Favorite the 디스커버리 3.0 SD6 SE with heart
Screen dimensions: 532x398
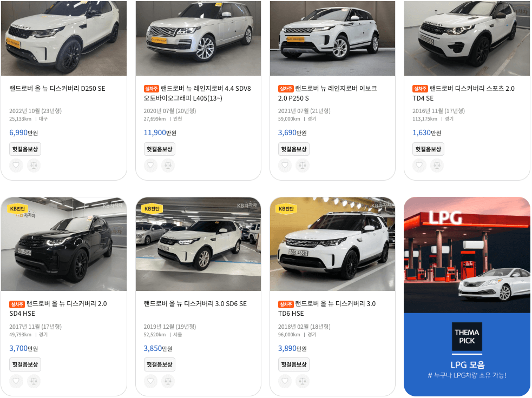[150, 381]
